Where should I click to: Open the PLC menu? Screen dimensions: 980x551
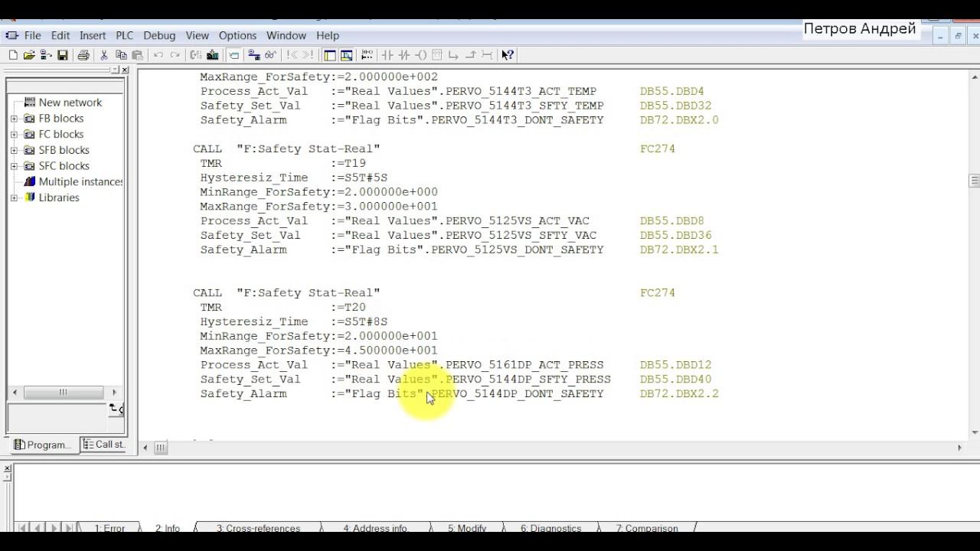pos(124,35)
